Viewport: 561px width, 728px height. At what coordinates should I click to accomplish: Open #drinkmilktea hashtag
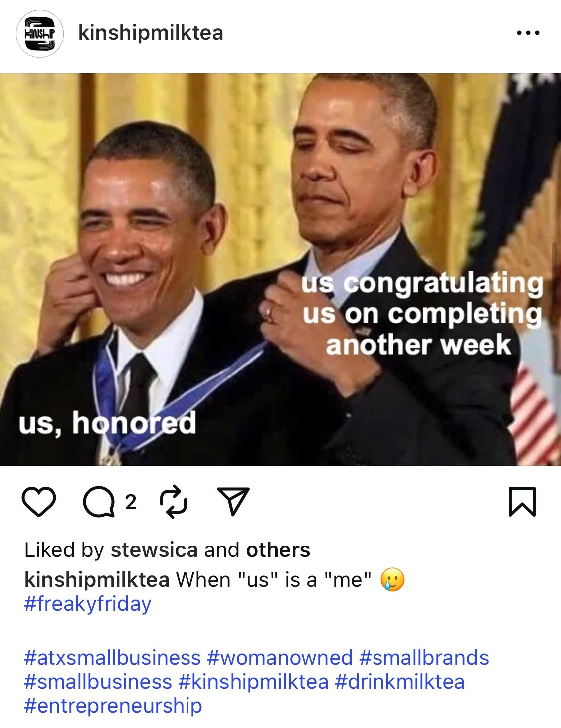click(400, 682)
